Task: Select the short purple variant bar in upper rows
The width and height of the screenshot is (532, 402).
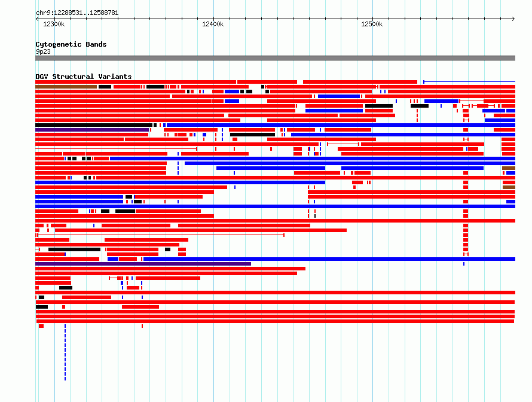Action: pos(92,130)
